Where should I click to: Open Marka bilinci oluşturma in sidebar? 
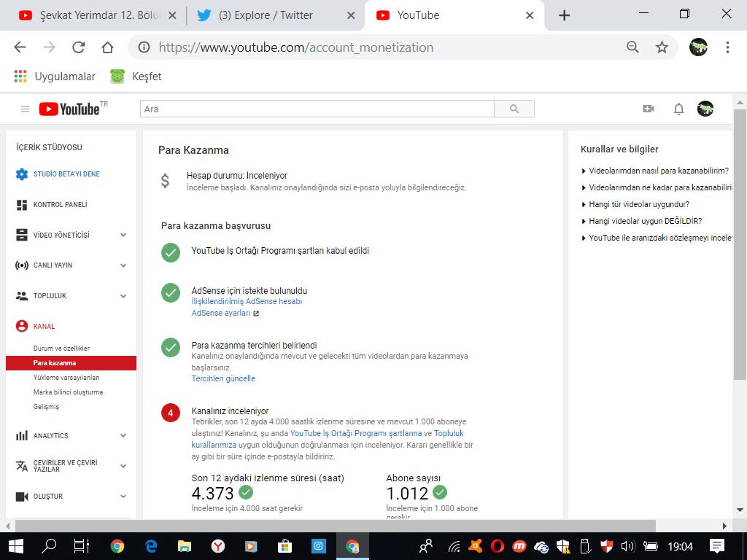[68, 392]
